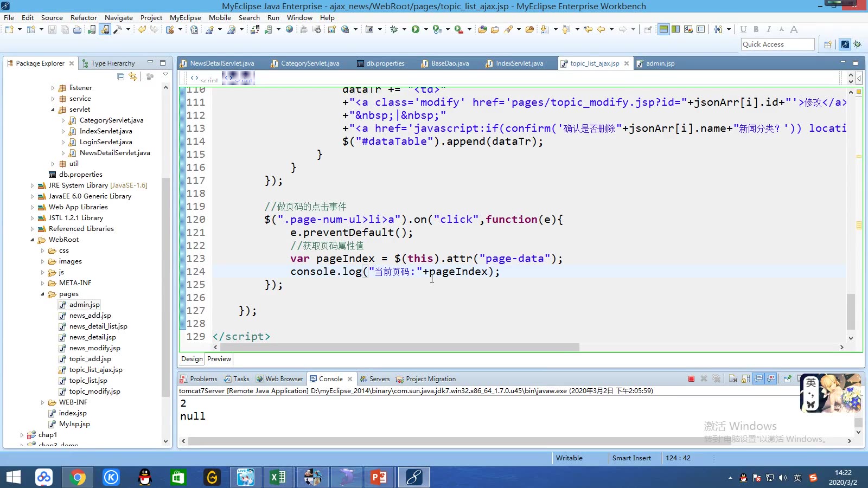Expand the WEB-INF folder node
Viewport: 868px width, 488px height.
42,402
